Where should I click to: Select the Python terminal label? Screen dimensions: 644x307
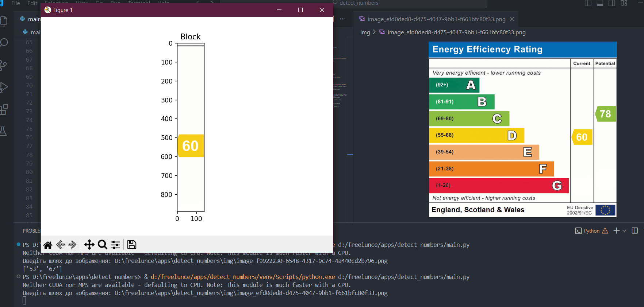point(591,231)
